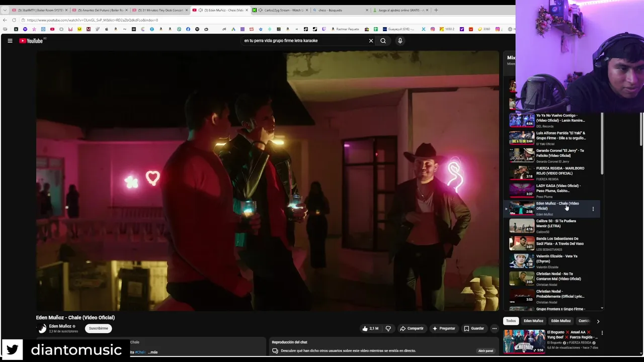This screenshot has height=362, width=644.
Task: Dislike the Eden Muñoz video
Action: click(x=388, y=328)
